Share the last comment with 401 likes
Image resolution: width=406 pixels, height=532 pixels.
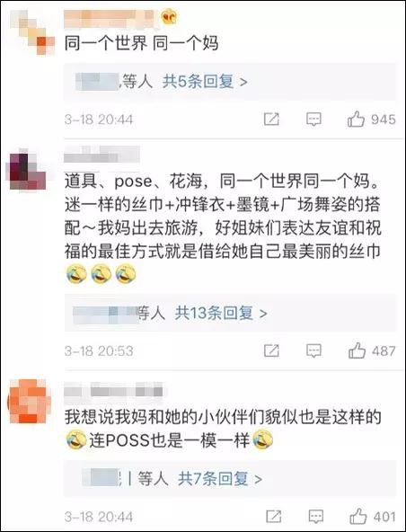pos(274,517)
